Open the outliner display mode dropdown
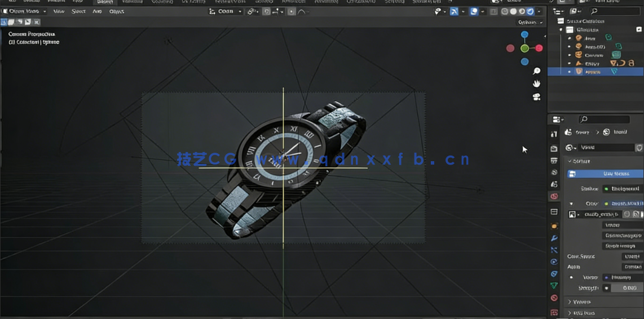 [x=575, y=11]
